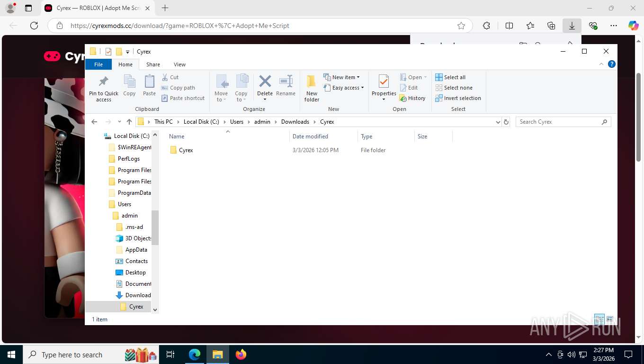The height and width of the screenshot is (364, 644).
Task: Open file History
Action: 412,98
